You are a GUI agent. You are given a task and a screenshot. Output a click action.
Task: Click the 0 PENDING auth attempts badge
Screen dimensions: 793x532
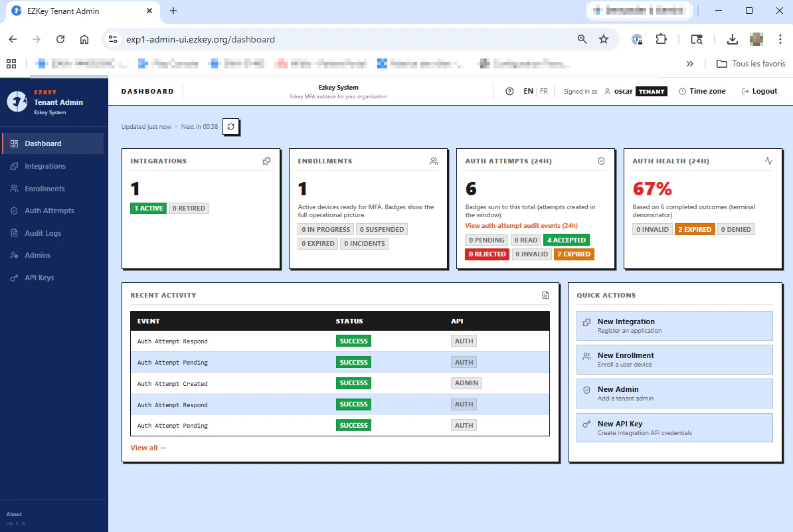(487, 240)
